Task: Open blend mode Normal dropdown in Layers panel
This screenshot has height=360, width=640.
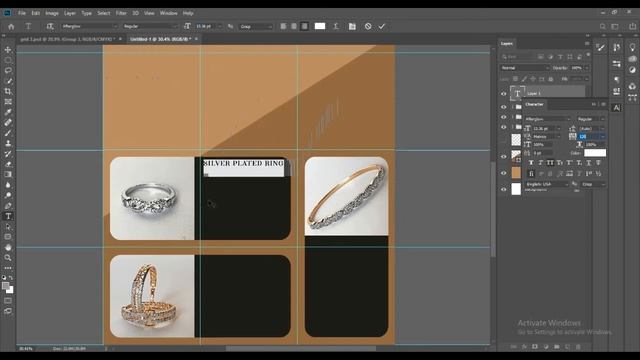Action: [525, 68]
